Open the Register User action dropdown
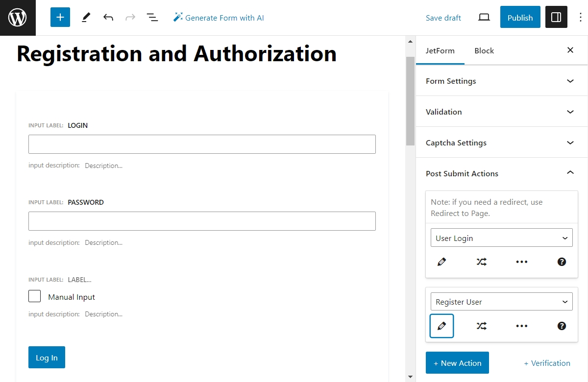Image resolution: width=588 pixels, height=382 pixels. 501,301
